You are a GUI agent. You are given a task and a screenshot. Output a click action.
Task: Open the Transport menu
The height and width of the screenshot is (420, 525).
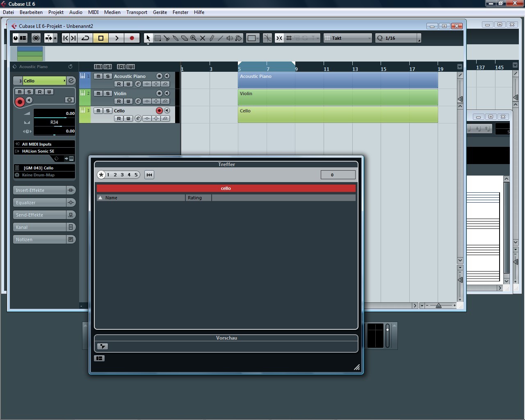tap(137, 12)
